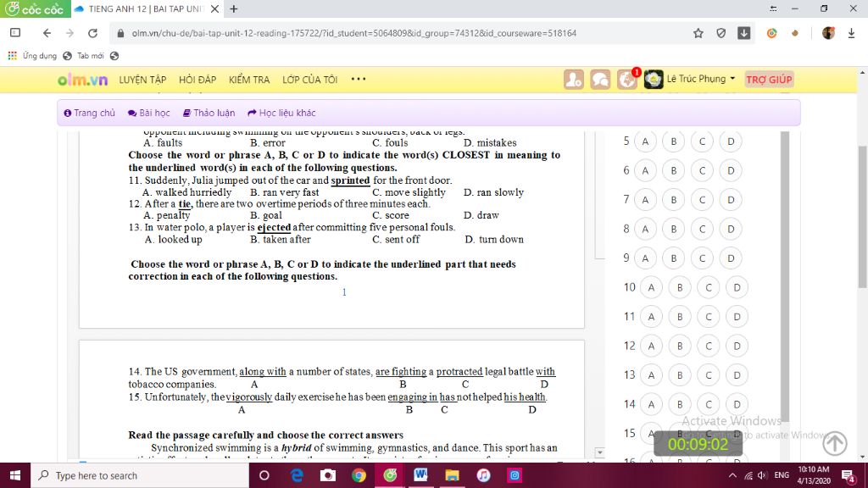
Task: Select answer B for question 11
Action: (x=680, y=317)
